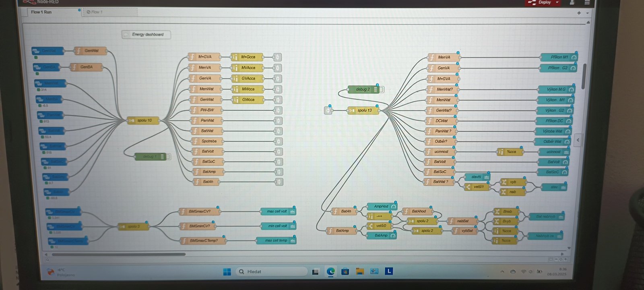
Task: Select the větší0 switch node
Action: (380, 226)
